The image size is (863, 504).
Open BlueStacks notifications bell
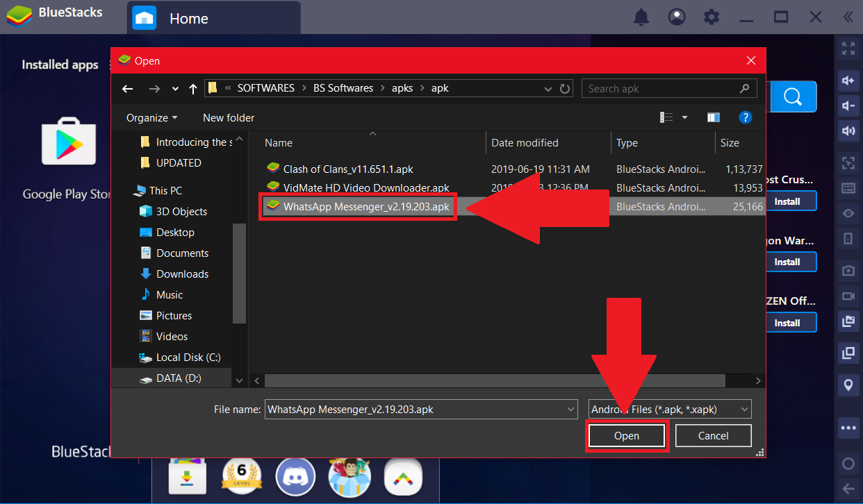click(641, 17)
